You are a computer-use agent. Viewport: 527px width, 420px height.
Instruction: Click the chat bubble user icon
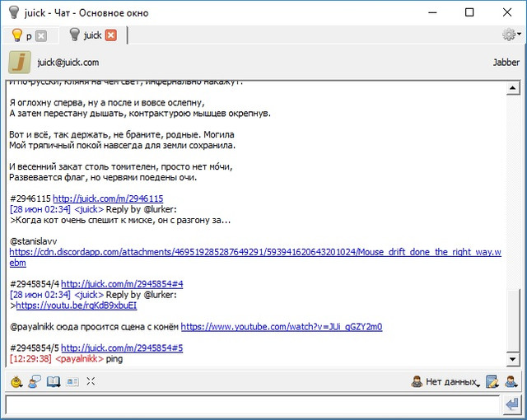point(35,382)
